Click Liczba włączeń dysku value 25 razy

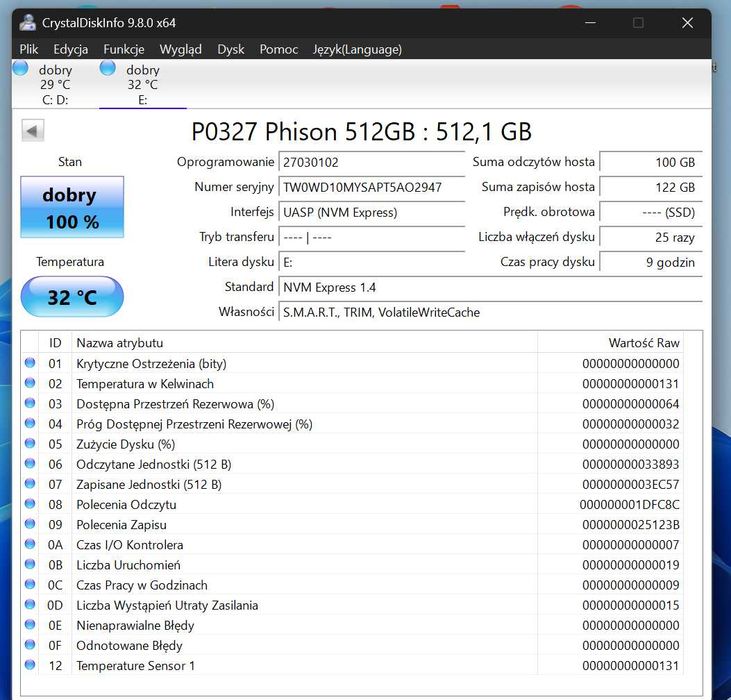(x=651, y=237)
